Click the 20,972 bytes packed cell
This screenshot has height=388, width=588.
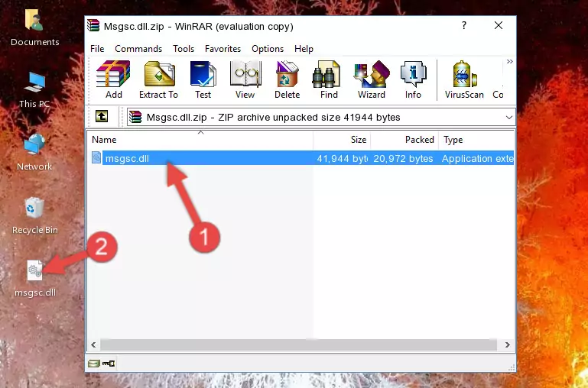403,158
